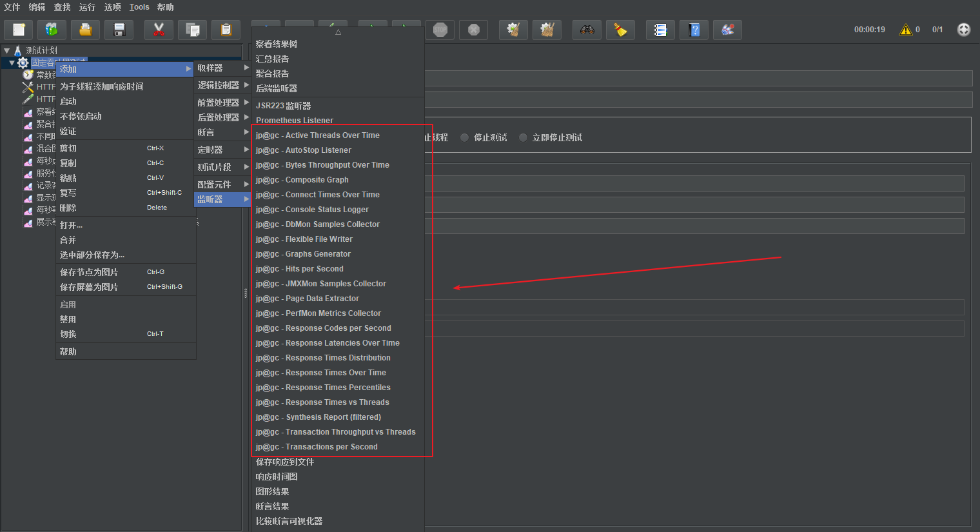Open the 测试片段 submenu entry
Screen dimensions: 980x532
coord(222,167)
